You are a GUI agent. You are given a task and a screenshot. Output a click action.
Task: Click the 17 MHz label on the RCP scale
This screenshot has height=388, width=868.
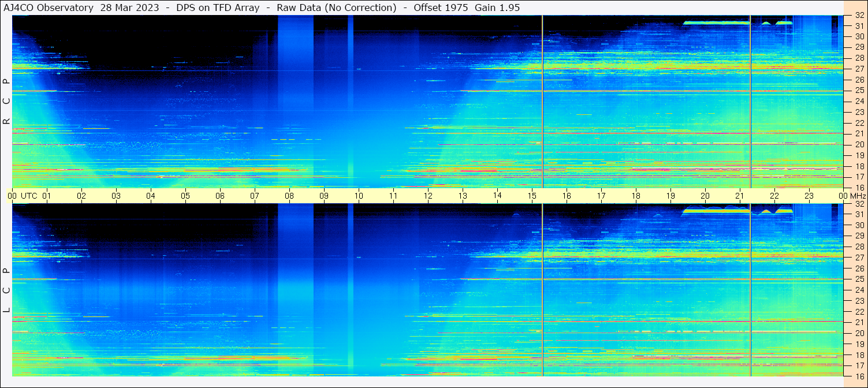point(859,177)
